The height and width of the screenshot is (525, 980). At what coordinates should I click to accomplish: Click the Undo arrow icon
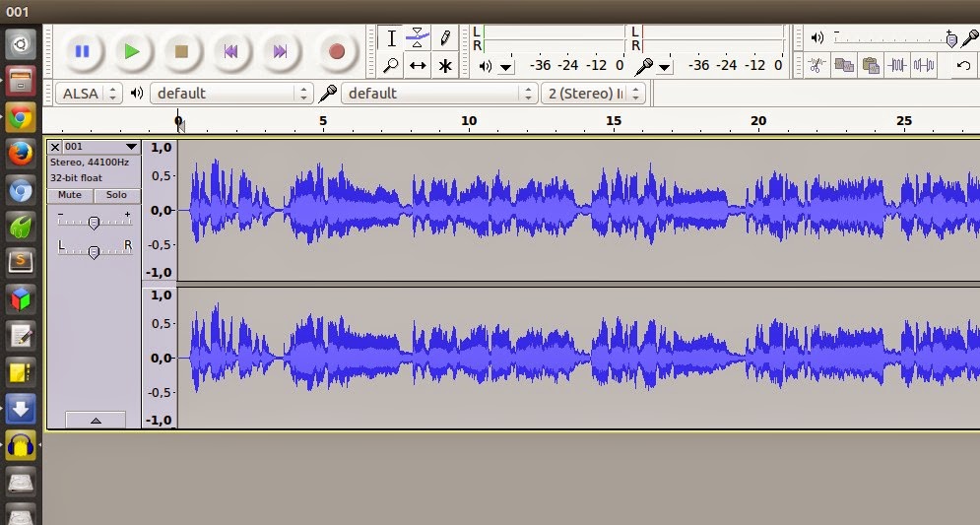[x=963, y=65]
